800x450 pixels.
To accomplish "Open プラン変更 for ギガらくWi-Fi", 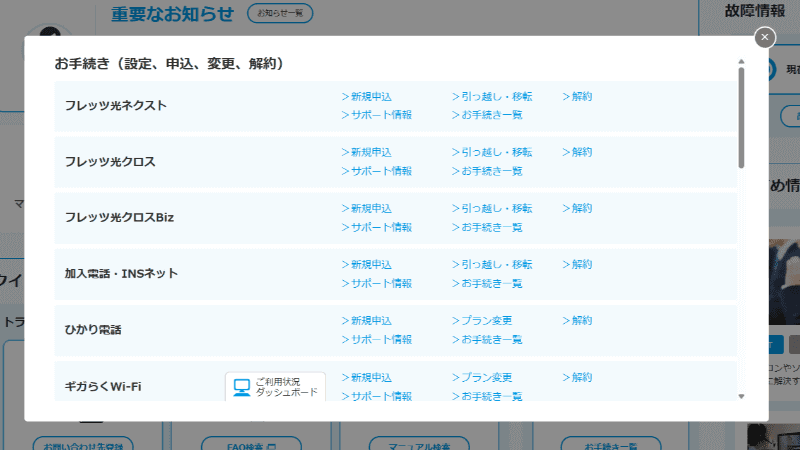I will pos(482,378).
